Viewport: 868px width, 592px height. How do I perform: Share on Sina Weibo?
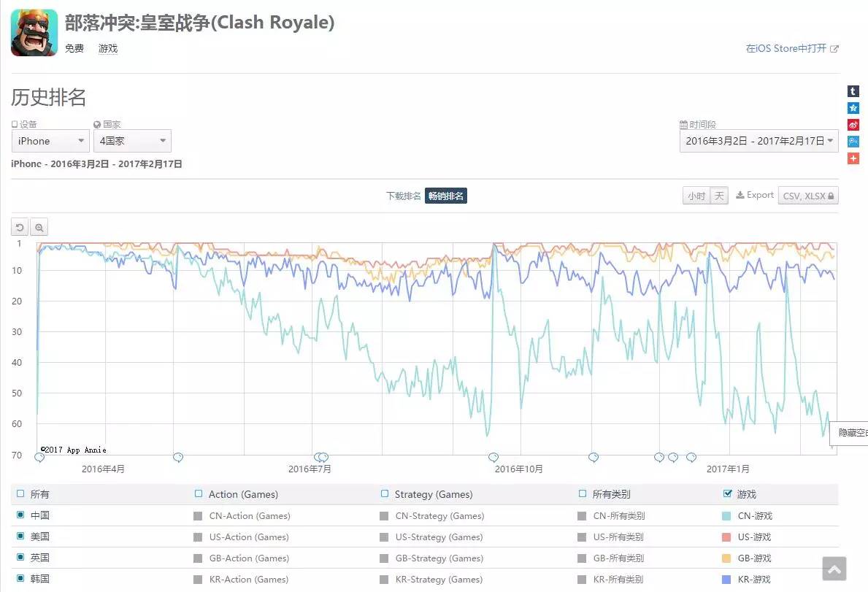853,125
